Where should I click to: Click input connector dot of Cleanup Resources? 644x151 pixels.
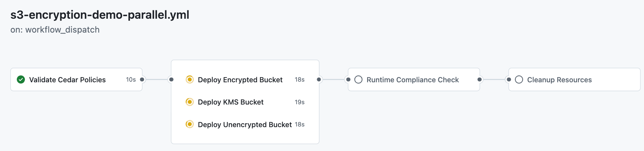pyautogui.click(x=509, y=79)
